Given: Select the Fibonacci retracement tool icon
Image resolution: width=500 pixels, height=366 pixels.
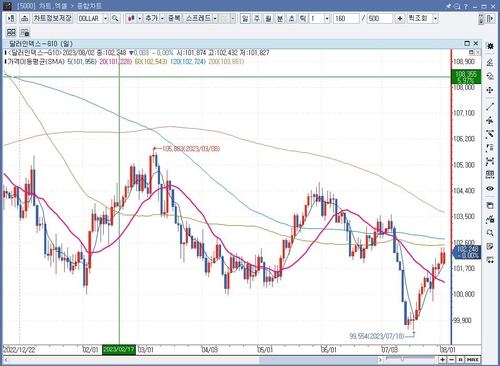Looking at the screenshot, I should click(x=490, y=148).
